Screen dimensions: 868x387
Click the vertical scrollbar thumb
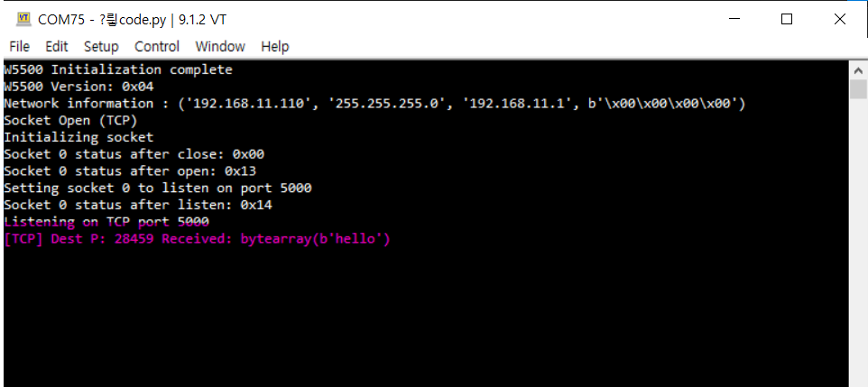tap(859, 89)
